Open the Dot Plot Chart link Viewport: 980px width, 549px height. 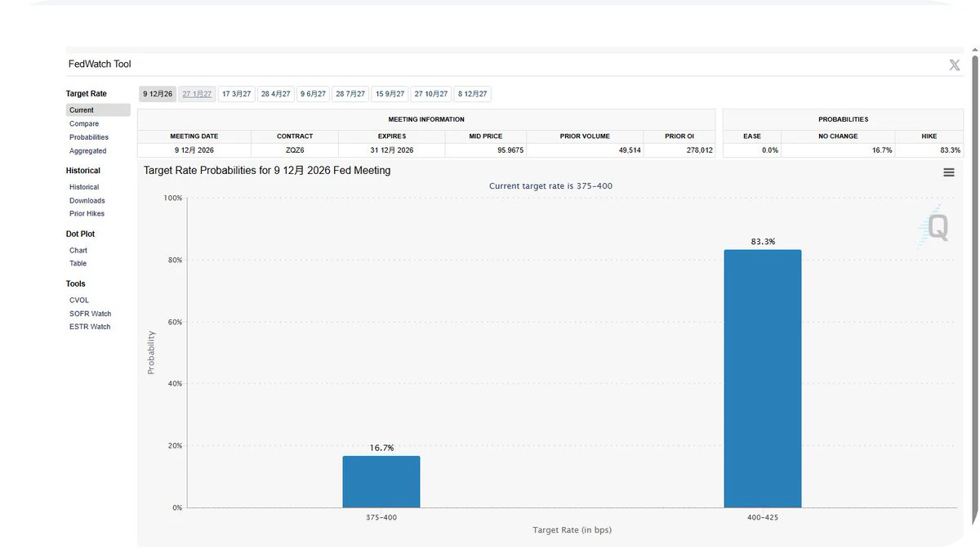coord(78,250)
